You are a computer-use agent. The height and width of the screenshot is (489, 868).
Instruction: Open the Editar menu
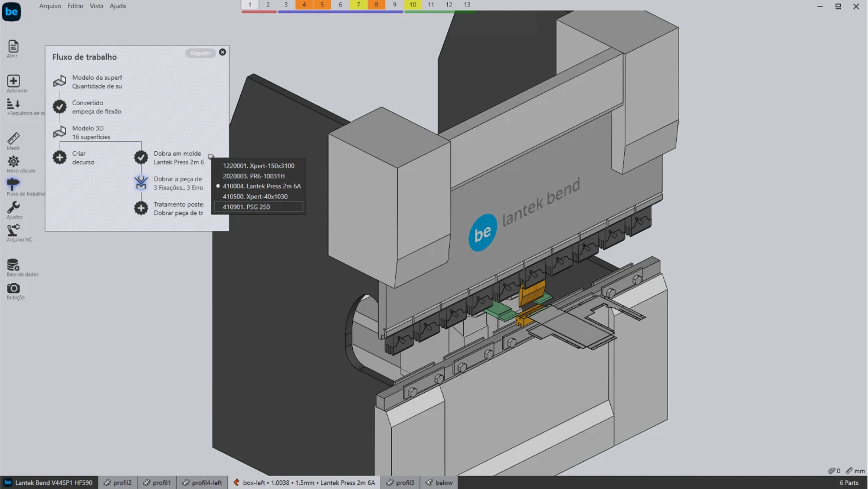pyautogui.click(x=76, y=6)
